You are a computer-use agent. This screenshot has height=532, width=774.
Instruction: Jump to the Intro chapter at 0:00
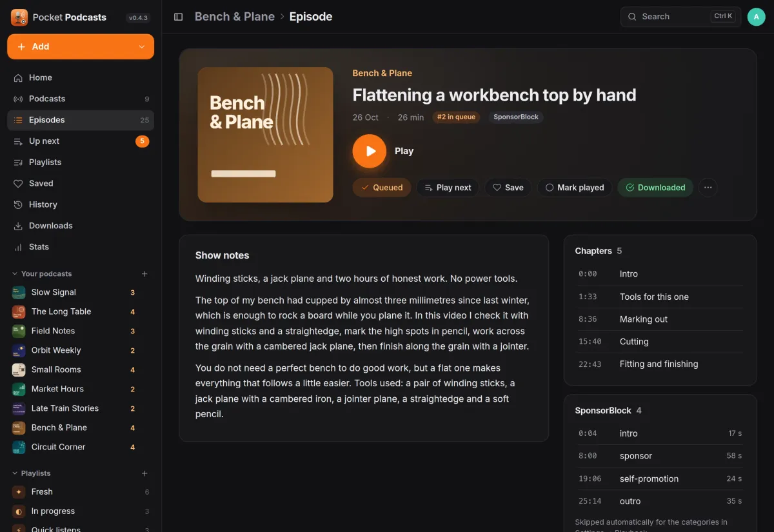point(660,274)
